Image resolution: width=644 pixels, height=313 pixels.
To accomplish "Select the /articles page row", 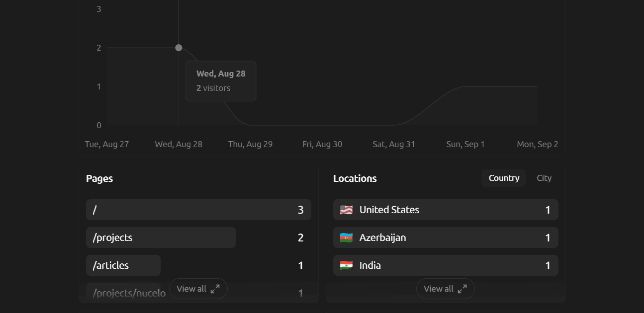I will click(198, 265).
